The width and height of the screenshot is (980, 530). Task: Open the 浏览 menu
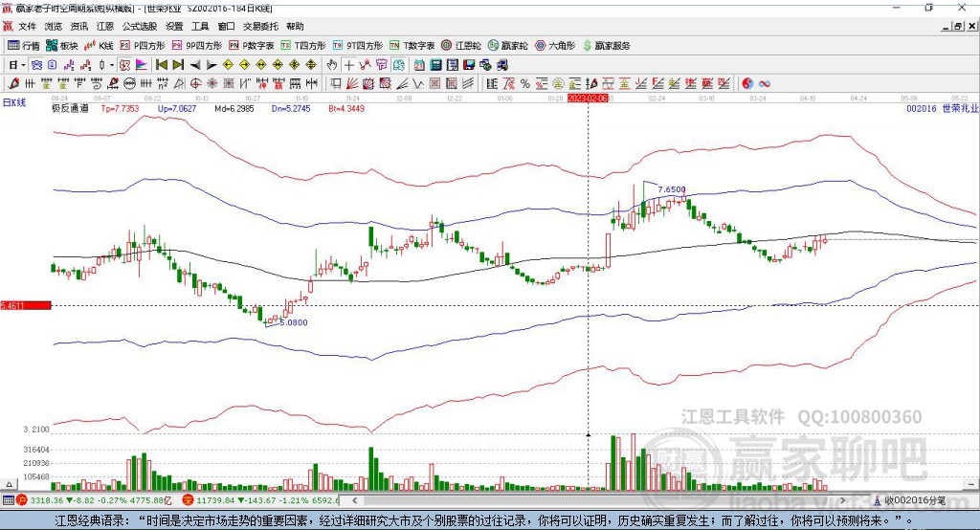click(54, 26)
